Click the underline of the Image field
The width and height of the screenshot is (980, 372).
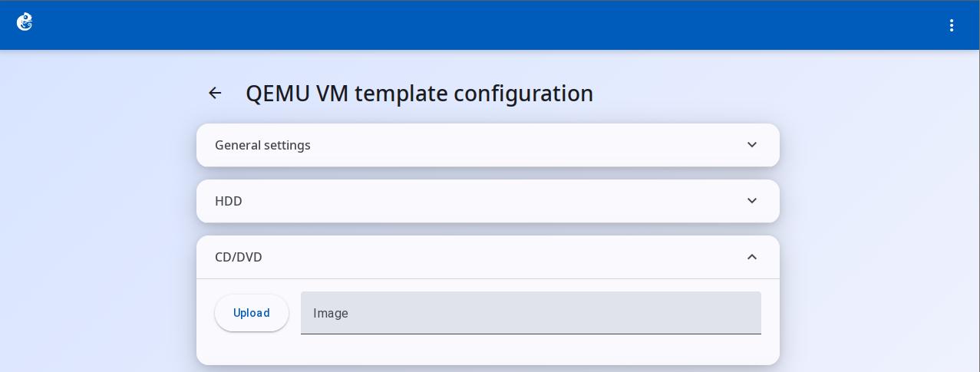tap(531, 334)
